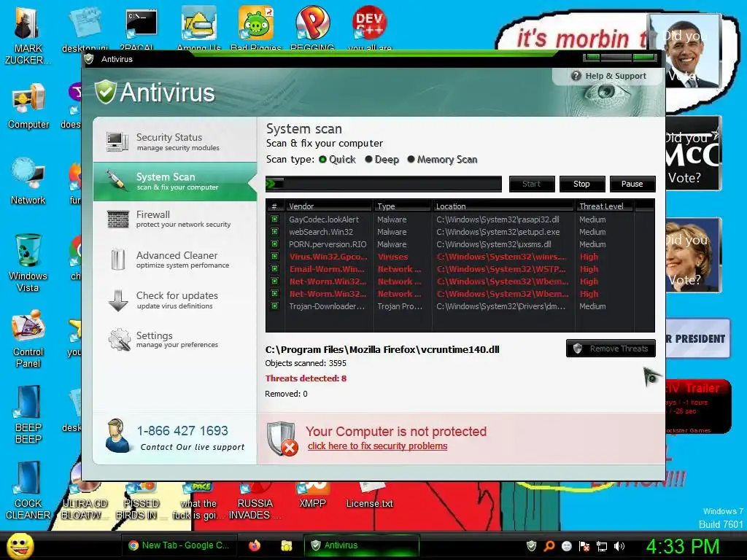747x560 pixels.
Task: Toggle checkbox for Trojan-Downloader threat
Action: (274, 306)
